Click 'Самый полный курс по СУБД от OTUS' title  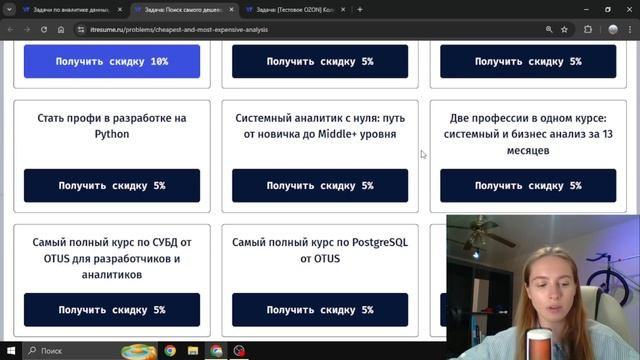[x=112, y=258]
